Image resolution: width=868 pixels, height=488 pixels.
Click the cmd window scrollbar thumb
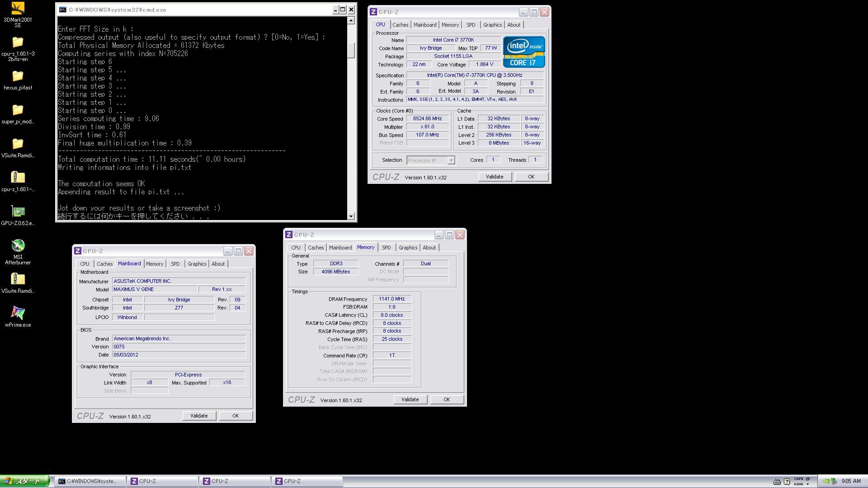tap(351, 50)
